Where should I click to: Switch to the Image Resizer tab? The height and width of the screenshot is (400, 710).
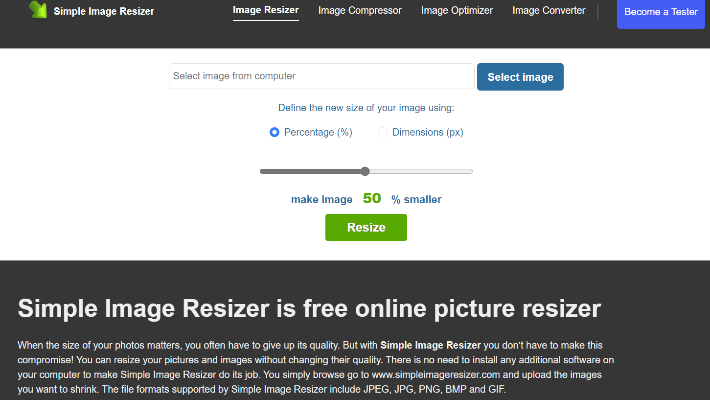click(266, 10)
